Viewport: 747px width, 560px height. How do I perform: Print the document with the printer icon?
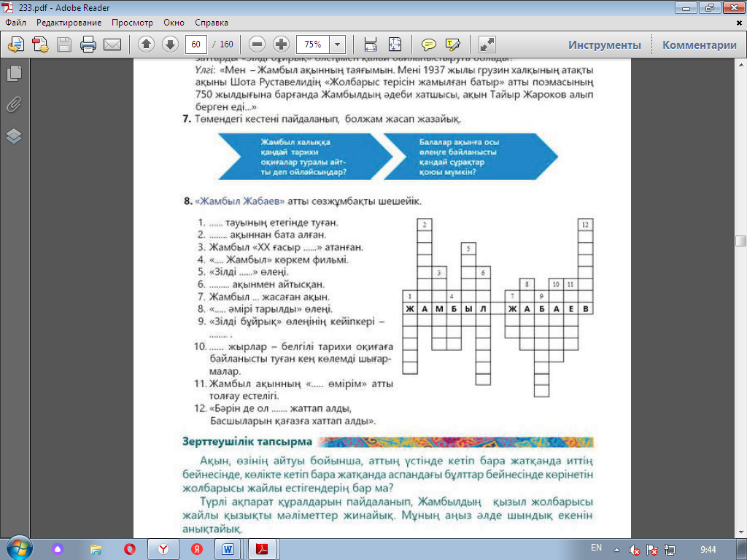click(88, 44)
